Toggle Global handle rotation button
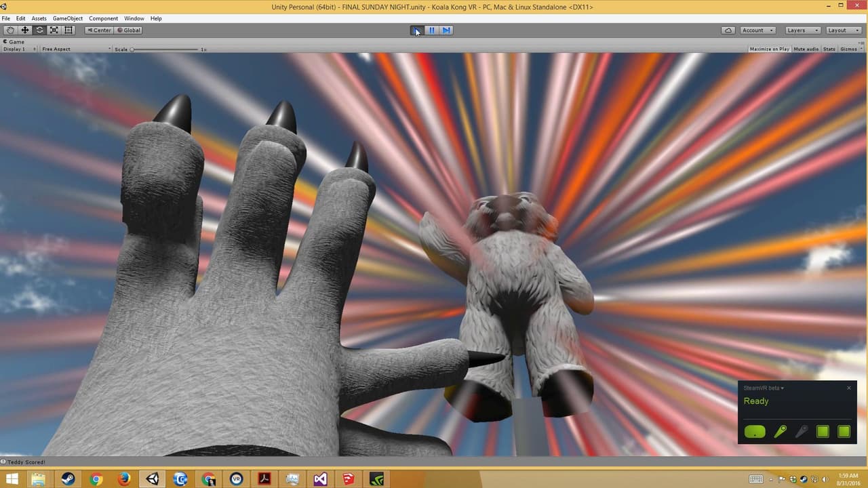The width and height of the screenshot is (868, 488). (128, 30)
